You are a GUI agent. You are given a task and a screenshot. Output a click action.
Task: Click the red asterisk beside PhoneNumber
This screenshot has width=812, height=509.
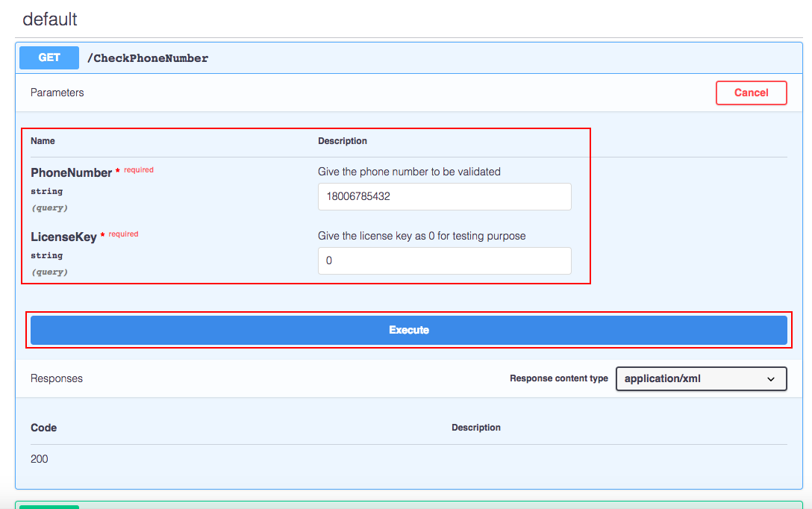point(119,169)
